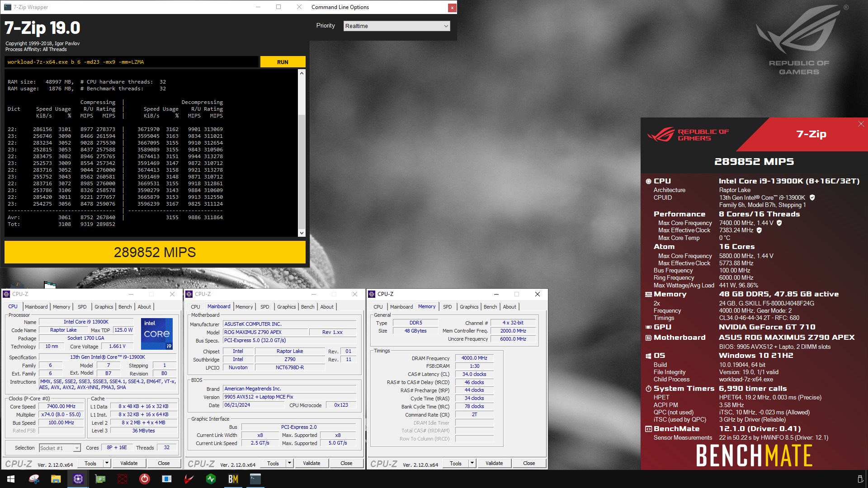
Task: Click the Motherboard section icon in BenchMate panel
Action: pyautogui.click(x=648, y=338)
